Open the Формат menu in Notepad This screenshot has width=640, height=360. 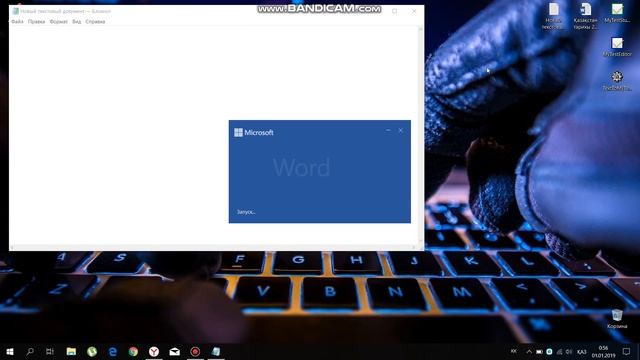(58, 22)
